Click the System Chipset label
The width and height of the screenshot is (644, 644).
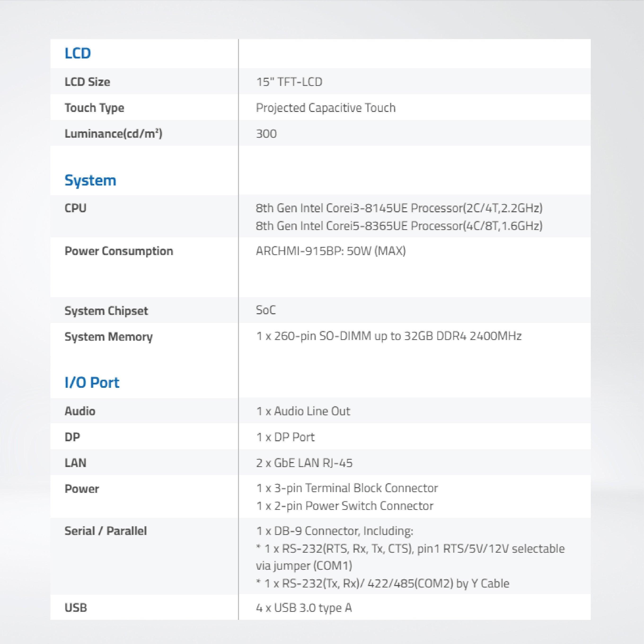click(x=106, y=311)
